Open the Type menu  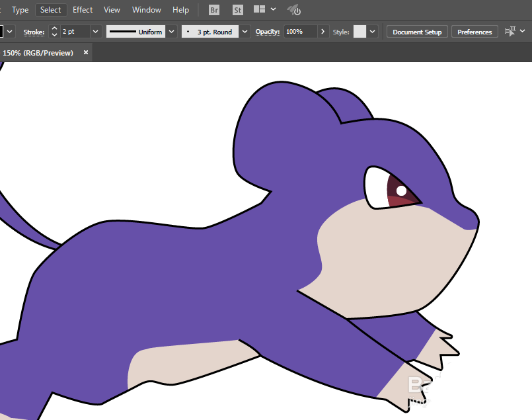click(x=20, y=10)
